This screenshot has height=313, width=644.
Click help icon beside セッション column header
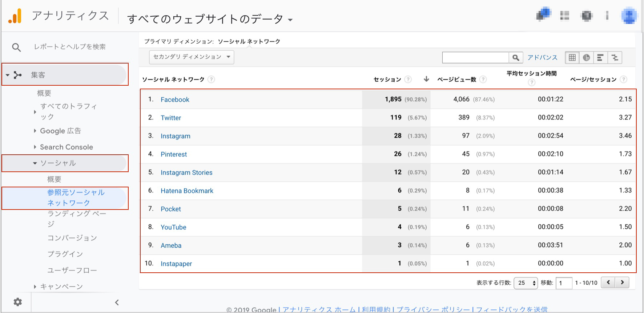click(408, 79)
